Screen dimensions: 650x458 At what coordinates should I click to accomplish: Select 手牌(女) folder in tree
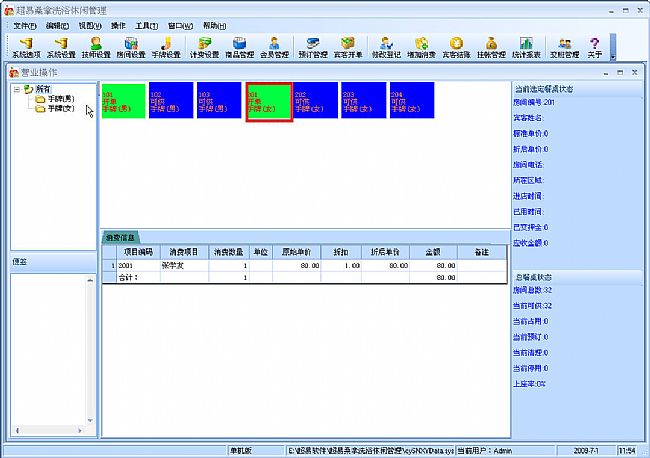pos(61,108)
